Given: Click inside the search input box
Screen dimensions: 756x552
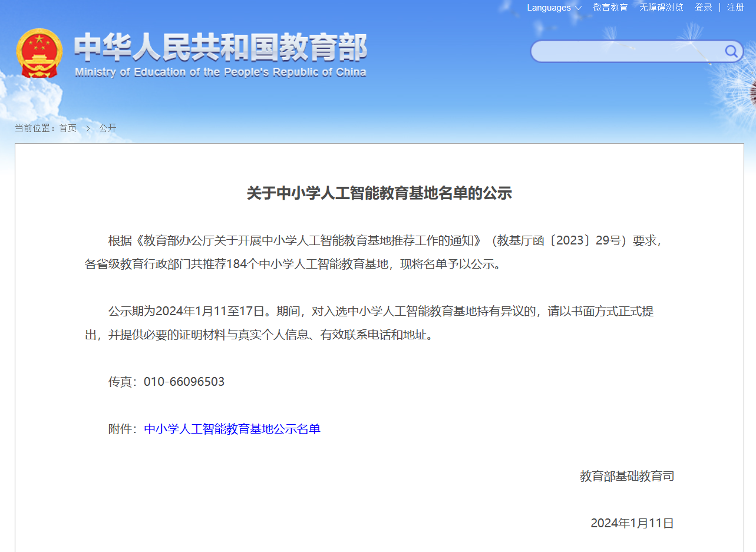Looking at the screenshot, I should click(625, 51).
